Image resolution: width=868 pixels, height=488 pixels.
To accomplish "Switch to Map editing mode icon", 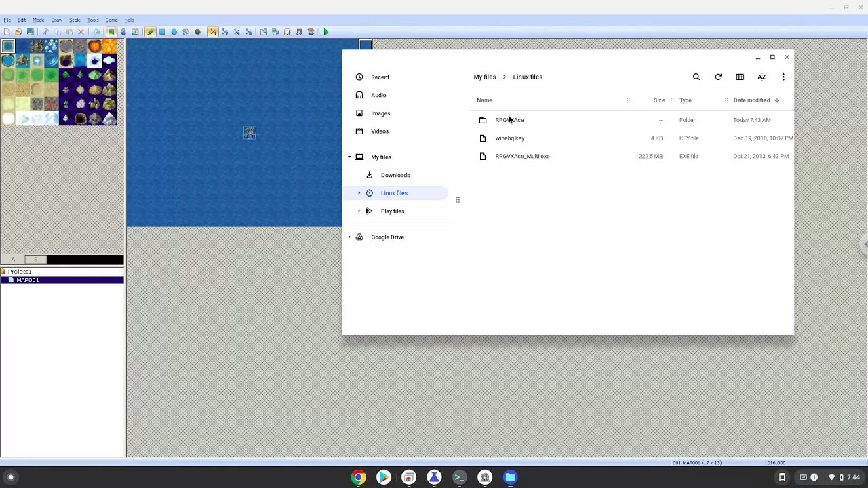I will pyautogui.click(x=111, y=32).
